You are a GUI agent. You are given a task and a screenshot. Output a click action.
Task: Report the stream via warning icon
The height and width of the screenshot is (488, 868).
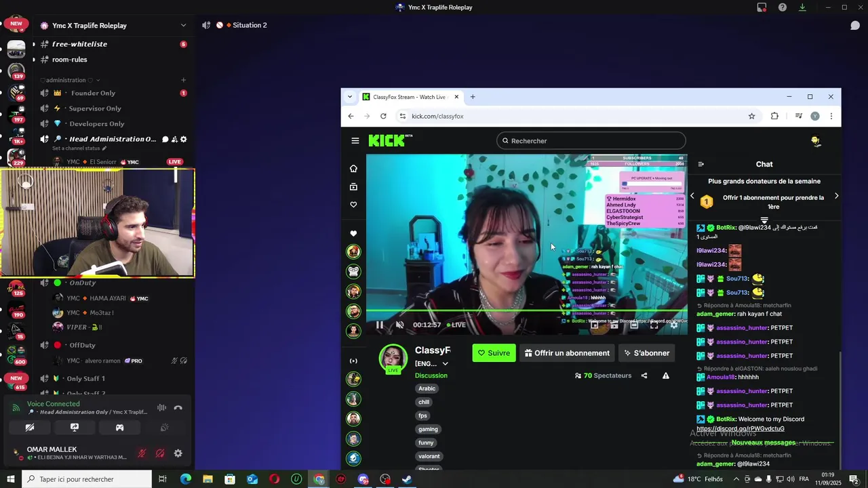(666, 375)
